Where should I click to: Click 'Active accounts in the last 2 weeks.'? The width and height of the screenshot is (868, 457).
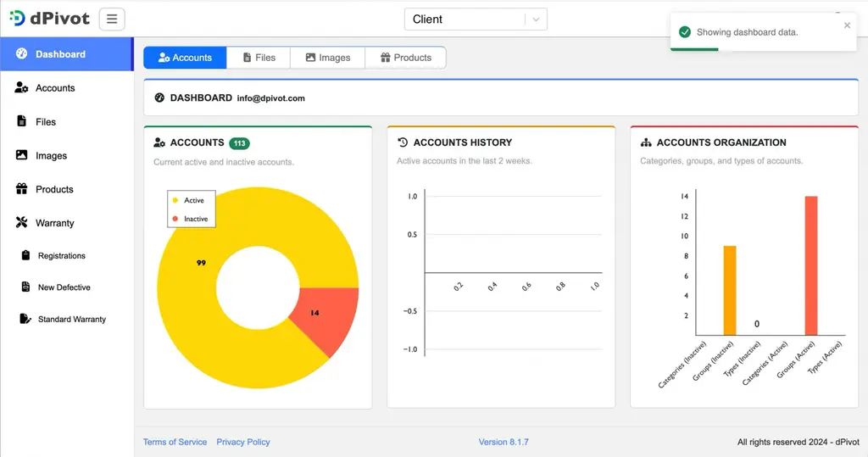coord(465,161)
